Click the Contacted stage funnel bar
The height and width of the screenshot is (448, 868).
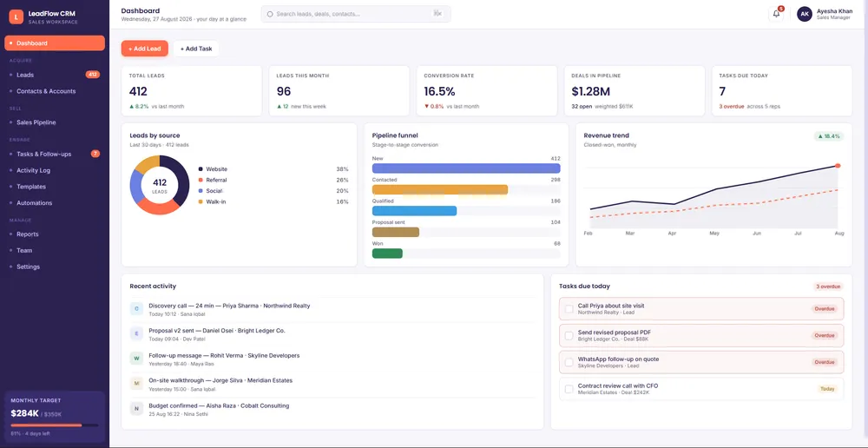coord(440,189)
